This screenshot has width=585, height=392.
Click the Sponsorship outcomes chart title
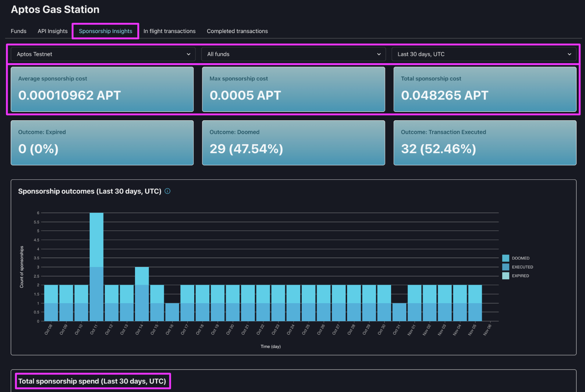pos(90,191)
